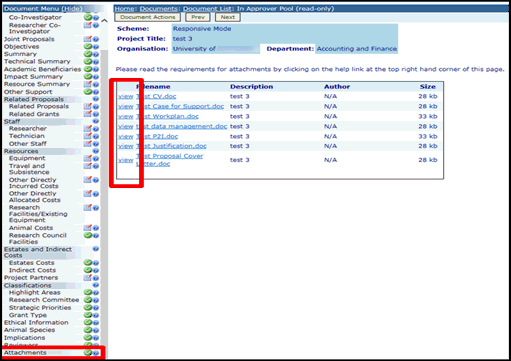Click edit icon beside Project Partners

[x=88, y=278]
